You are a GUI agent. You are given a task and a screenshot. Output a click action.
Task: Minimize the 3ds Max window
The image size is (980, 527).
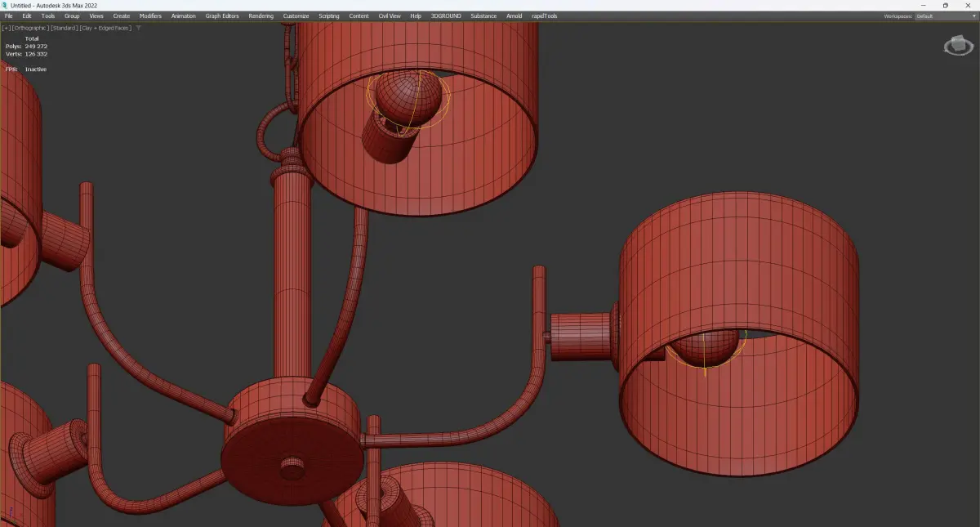pyautogui.click(x=922, y=5)
